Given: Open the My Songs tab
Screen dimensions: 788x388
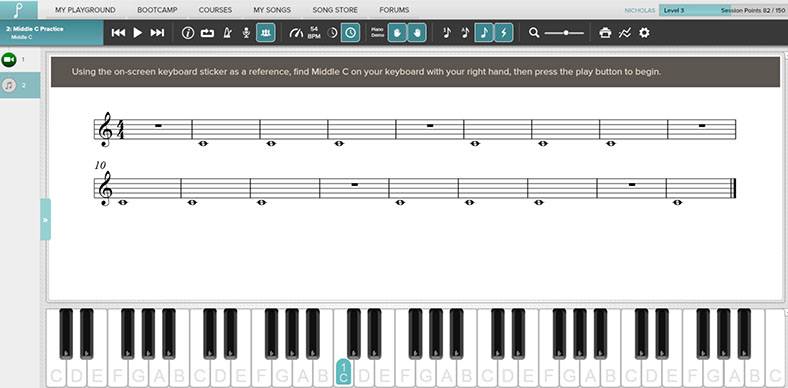Looking at the screenshot, I should pyautogui.click(x=272, y=10).
